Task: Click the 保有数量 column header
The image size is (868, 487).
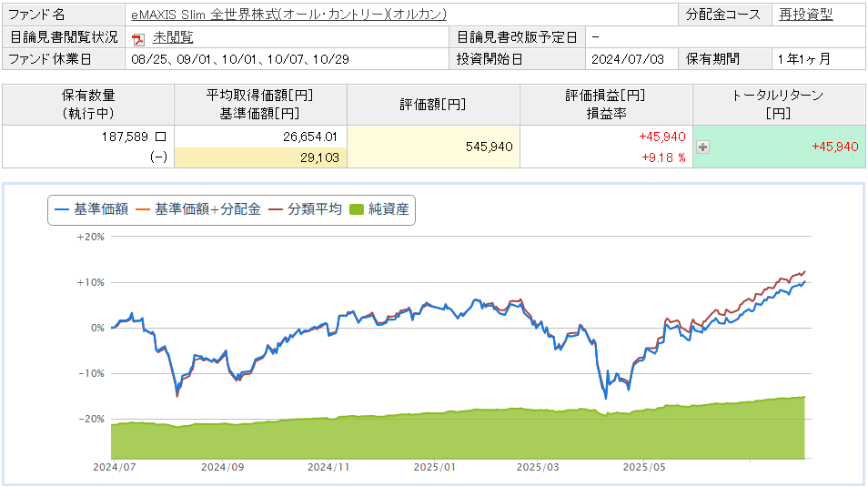Action: (x=88, y=105)
